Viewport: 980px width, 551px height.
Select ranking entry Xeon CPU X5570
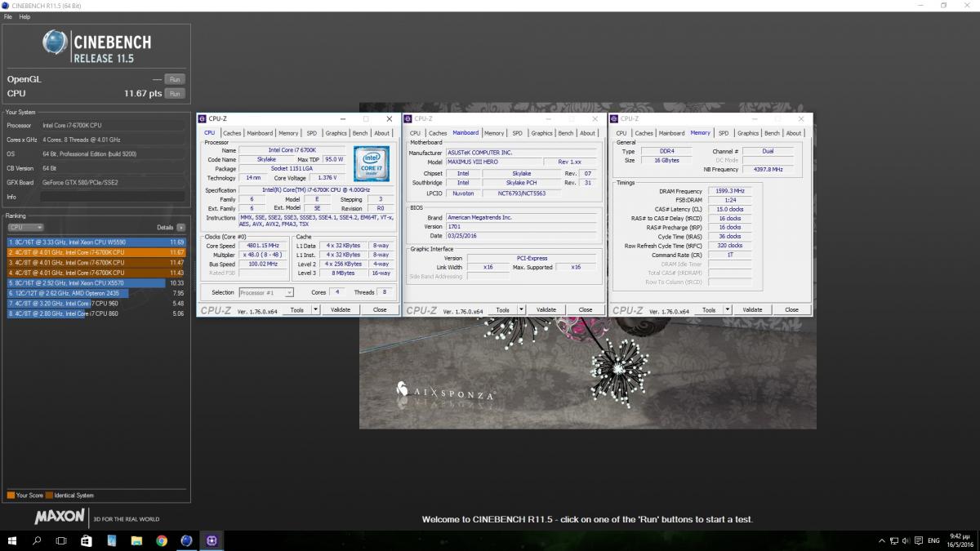(x=96, y=282)
